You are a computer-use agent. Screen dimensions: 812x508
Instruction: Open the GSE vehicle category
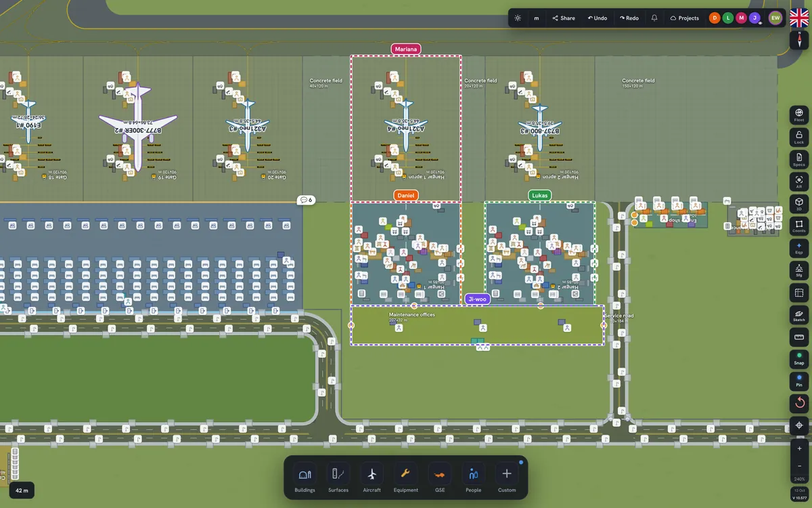click(x=440, y=478)
